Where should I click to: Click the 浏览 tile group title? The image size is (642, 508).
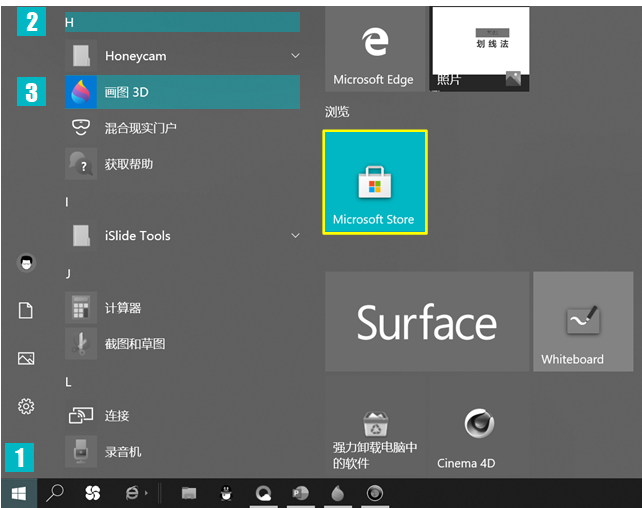click(x=337, y=112)
